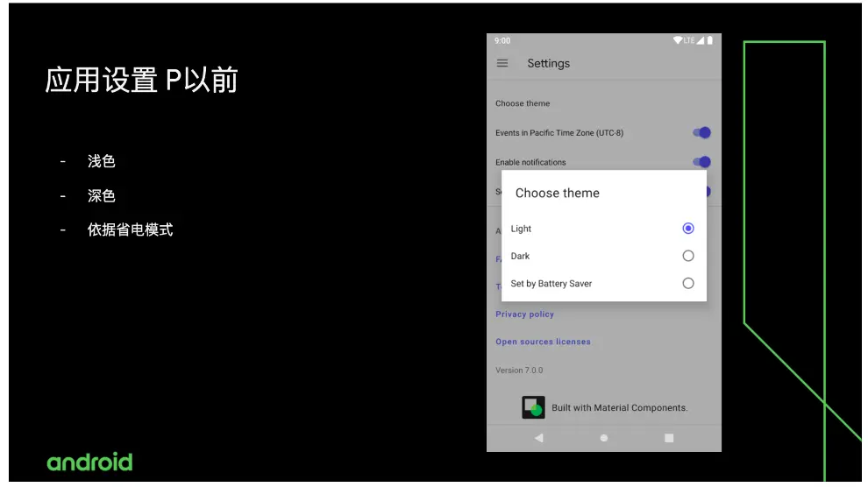Toggle Events in Pacific Time Zone switch
The width and height of the screenshot is (868, 487).
point(701,132)
